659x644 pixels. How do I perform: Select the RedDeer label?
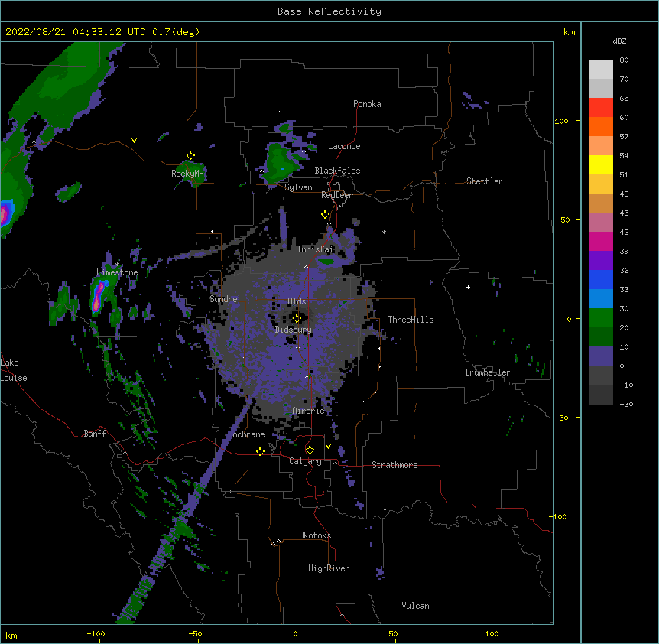pyautogui.click(x=336, y=195)
